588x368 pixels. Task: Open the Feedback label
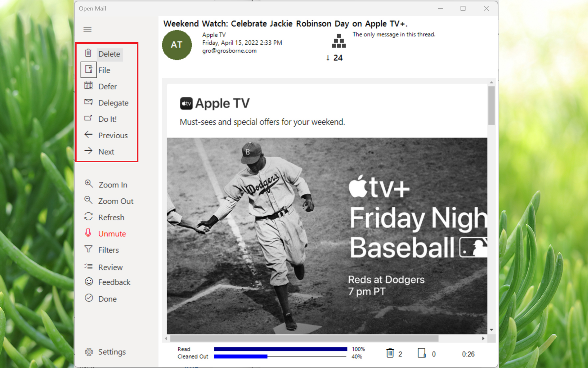coord(114,282)
